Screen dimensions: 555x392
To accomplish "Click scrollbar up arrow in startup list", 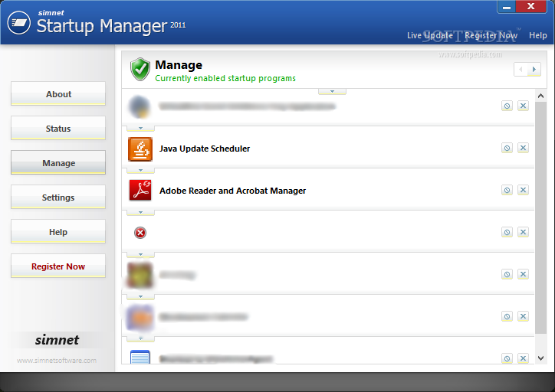I will pyautogui.click(x=540, y=96).
